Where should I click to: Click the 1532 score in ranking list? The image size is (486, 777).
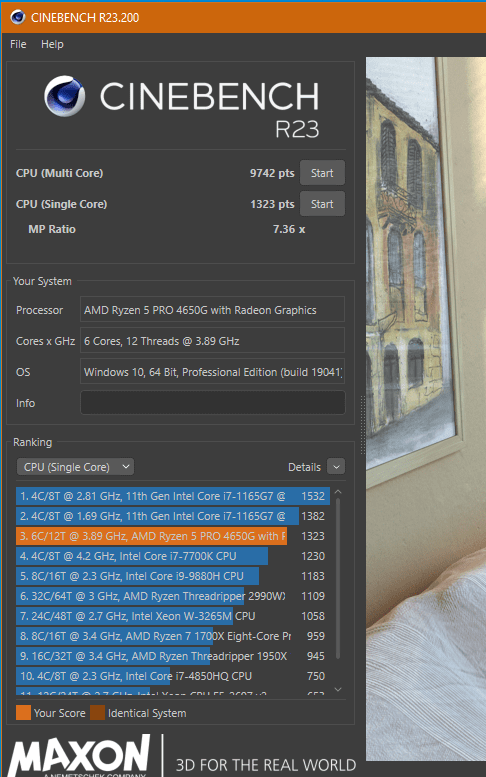click(x=313, y=496)
